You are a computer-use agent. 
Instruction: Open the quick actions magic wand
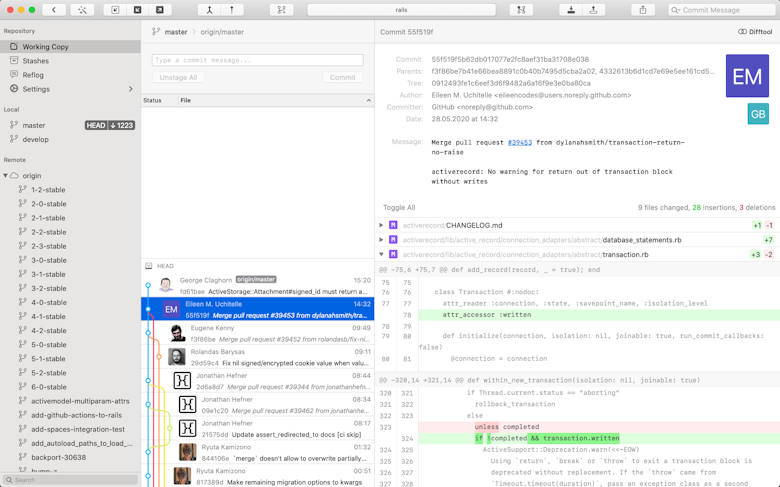click(x=82, y=9)
